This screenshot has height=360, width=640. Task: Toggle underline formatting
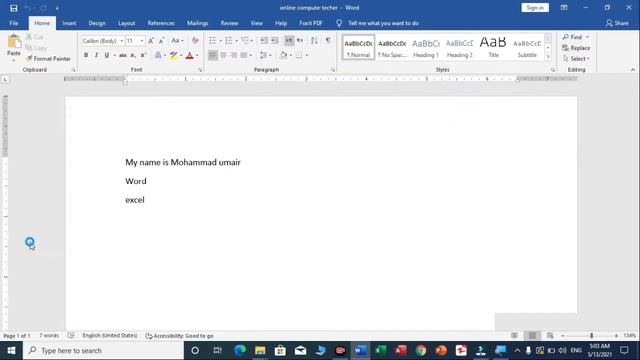(x=107, y=55)
